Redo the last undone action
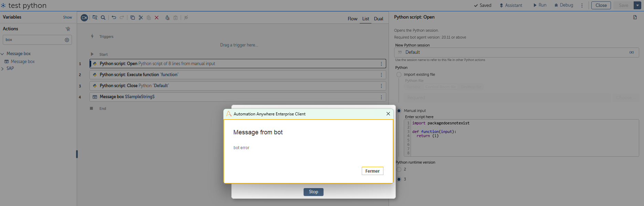Viewport: 644px width, 206px height. pyautogui.click(x=122, y=18)
